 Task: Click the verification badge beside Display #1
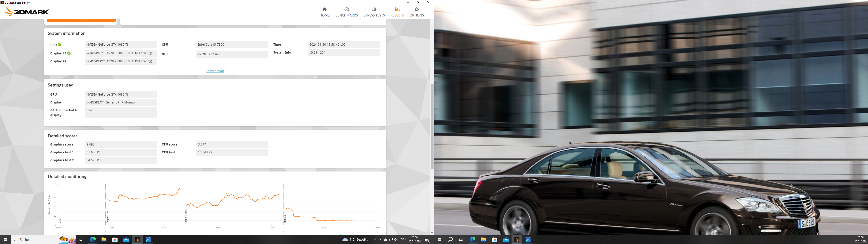click(69, 53)
